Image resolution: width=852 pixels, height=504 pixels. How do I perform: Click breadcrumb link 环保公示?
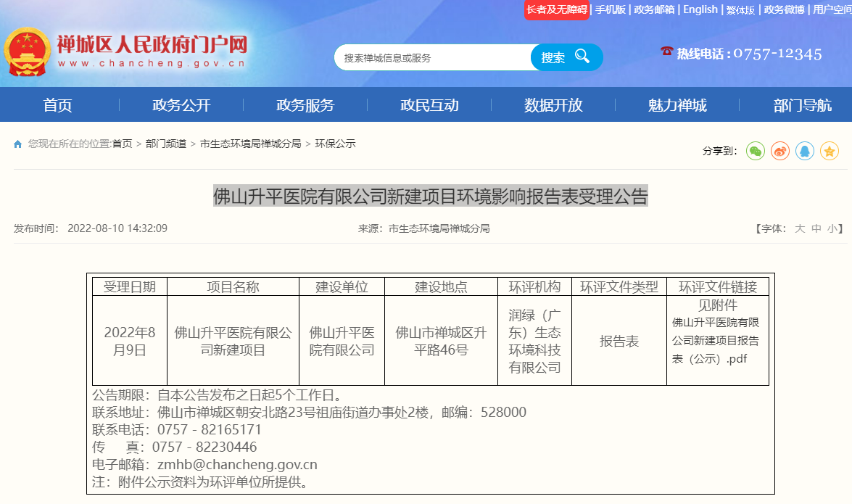pos(335,144)
